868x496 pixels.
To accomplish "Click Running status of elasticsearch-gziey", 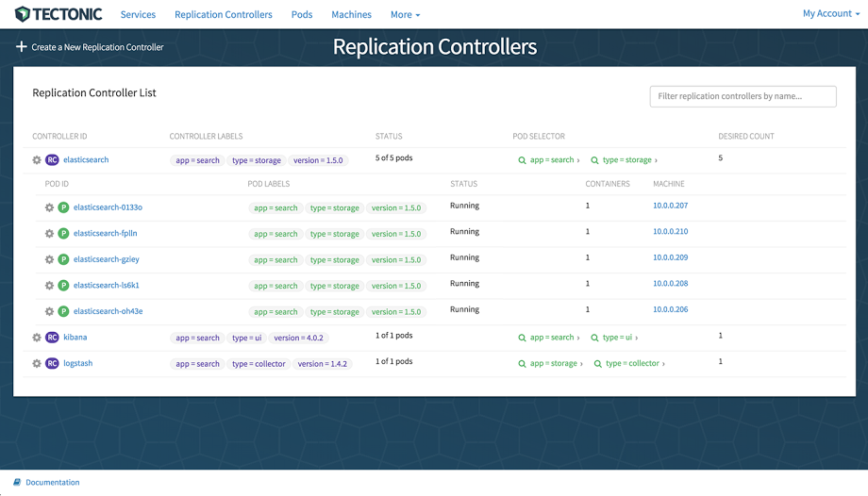I will [x=464, y=257].
